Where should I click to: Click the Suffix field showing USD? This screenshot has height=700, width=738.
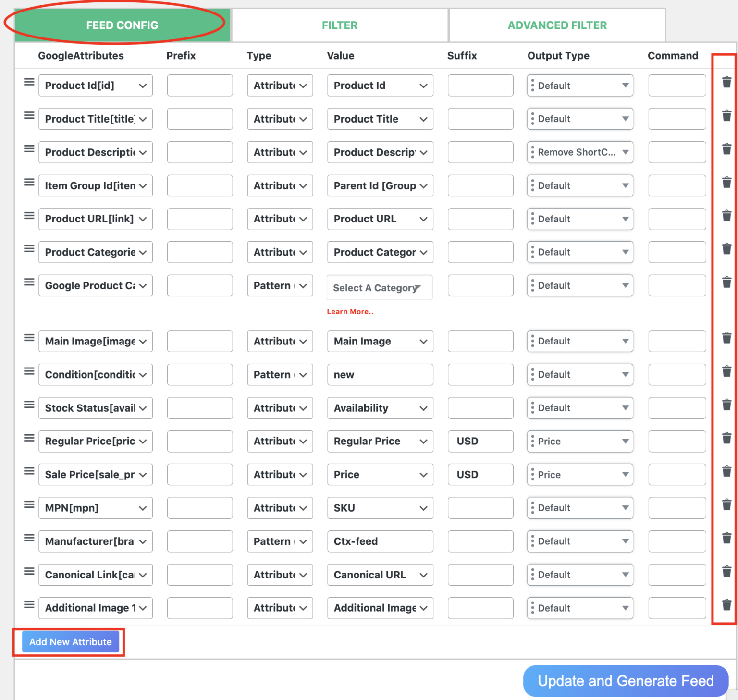480,441
